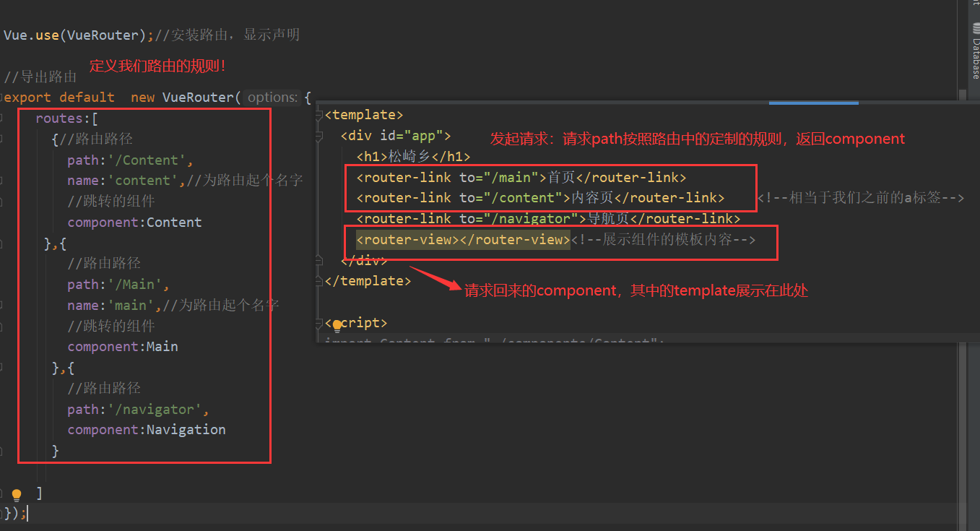Click router-link to="/content" 内容页 line
The width and height of the screenshot is (980, 531).
coord(541,198)
